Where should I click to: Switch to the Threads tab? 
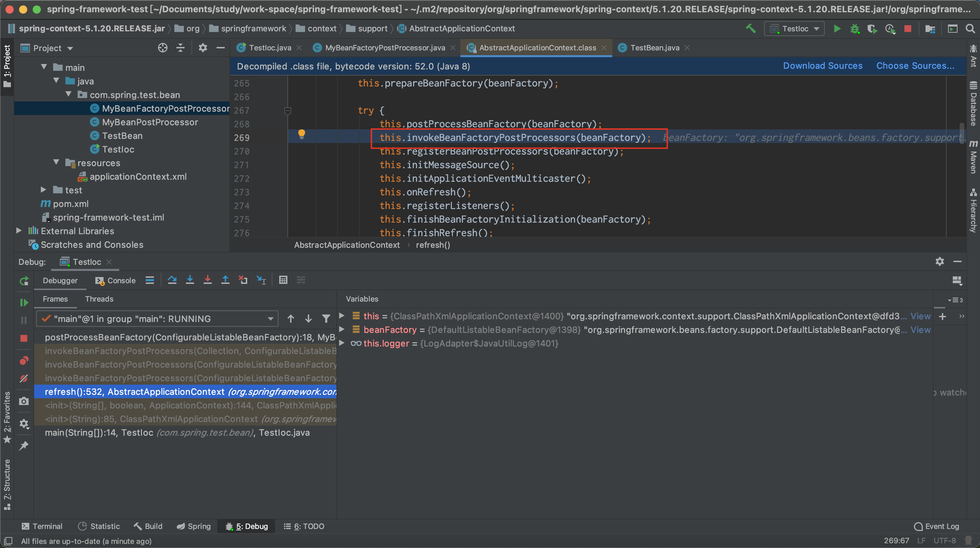99,299
